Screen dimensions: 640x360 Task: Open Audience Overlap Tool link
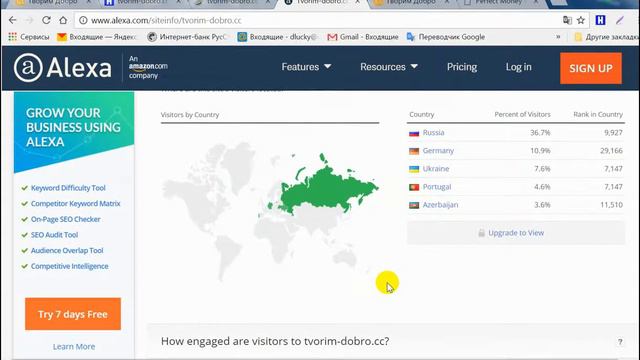point(67,250)
